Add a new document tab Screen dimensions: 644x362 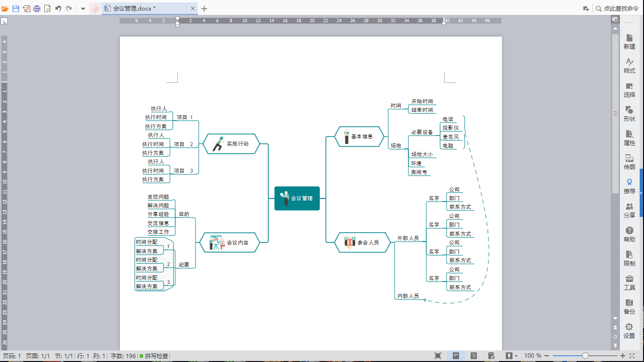coord(204,8)
